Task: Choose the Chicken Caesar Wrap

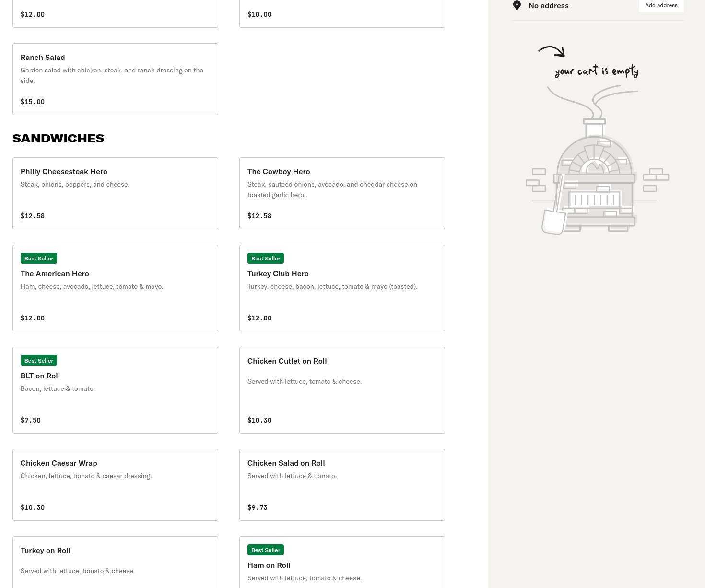Action: [x=115, y=485]
